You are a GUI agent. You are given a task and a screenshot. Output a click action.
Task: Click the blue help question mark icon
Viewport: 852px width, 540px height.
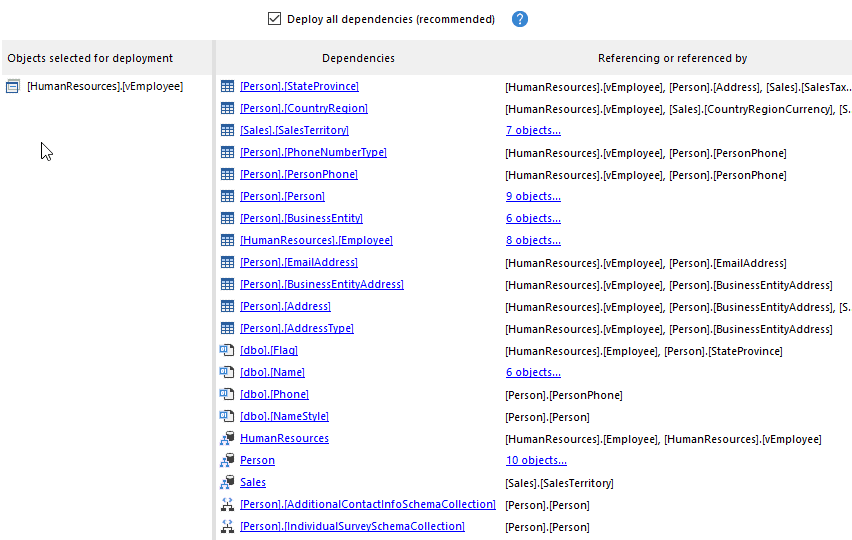[519, 19]
